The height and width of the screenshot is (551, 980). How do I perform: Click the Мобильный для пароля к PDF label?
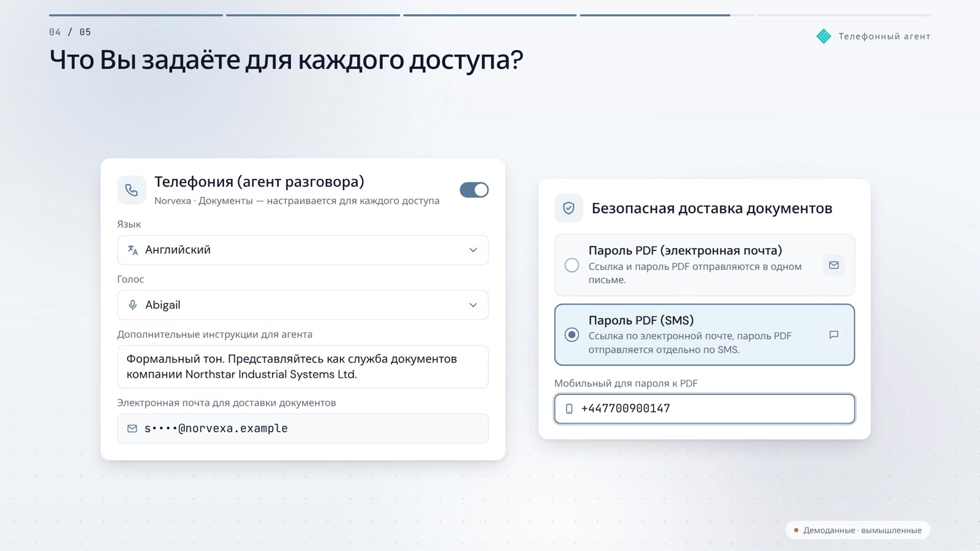[x=626, y=383]
